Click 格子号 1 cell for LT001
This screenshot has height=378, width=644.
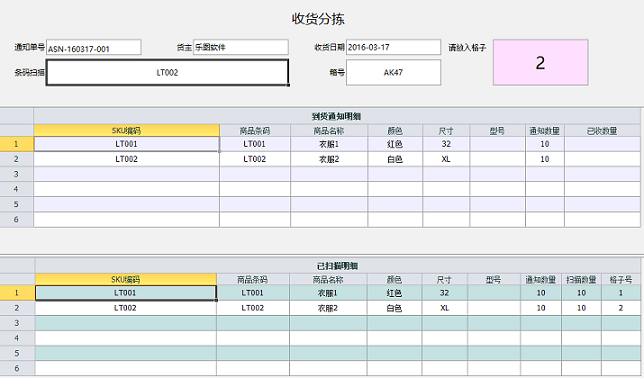[x=621, y=293]
